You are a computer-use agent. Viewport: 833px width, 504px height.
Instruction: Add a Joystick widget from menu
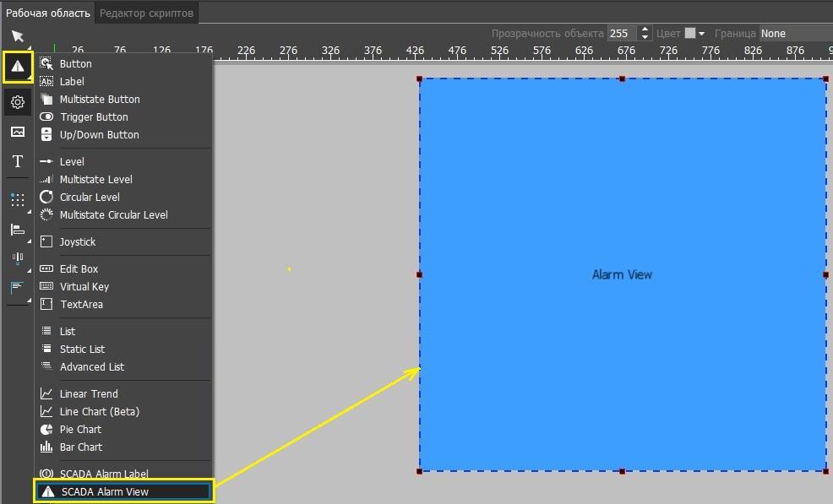tap(77, 241)
